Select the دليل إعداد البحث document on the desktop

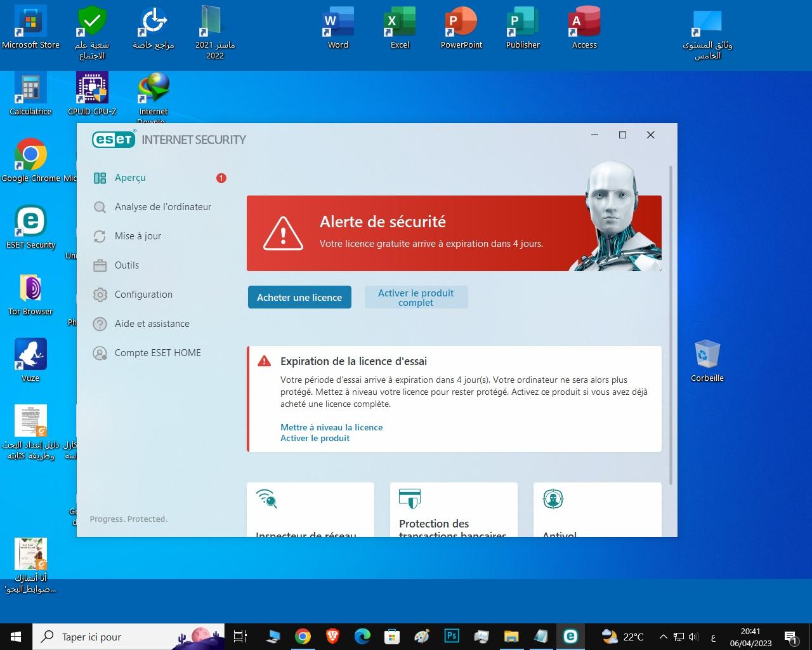point(30,433)
